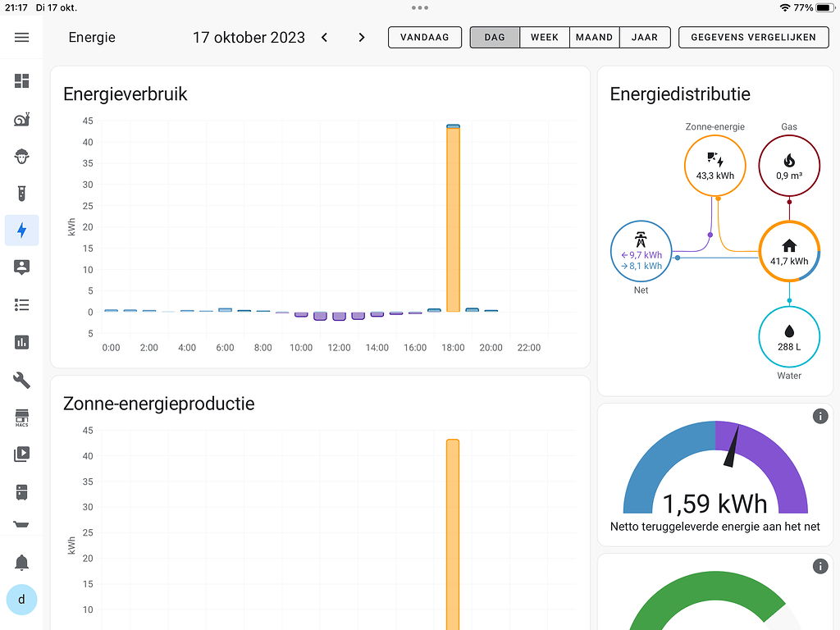Open the logbook list icon in sidebar
The height and width of the screenshot is (630, 840).
[22, 305]
